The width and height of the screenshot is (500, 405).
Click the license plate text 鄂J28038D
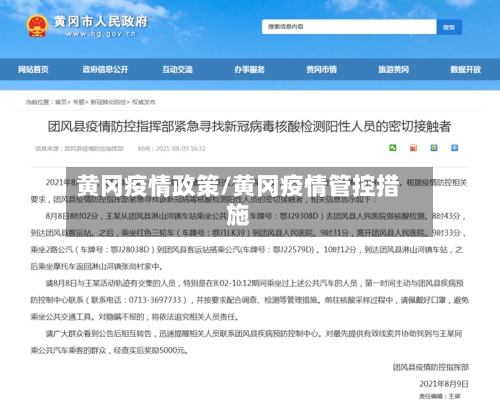point(129,250)
